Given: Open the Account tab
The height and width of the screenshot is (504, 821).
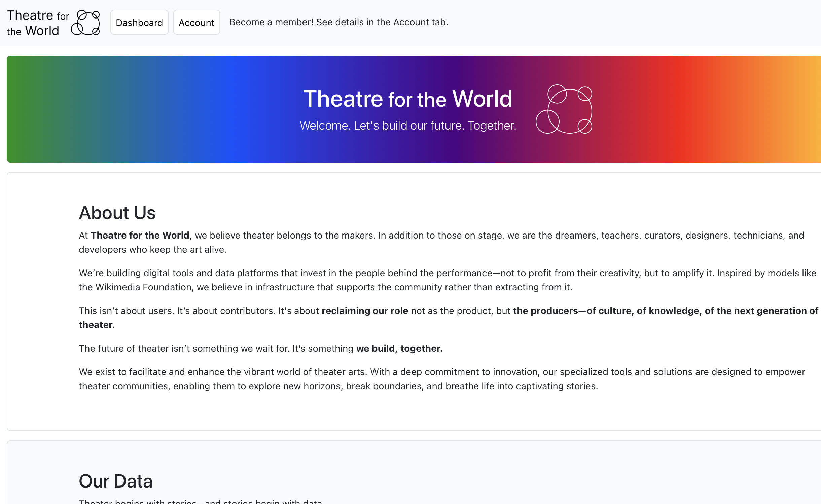Looking at the screenshot, I should coord(196,23).
